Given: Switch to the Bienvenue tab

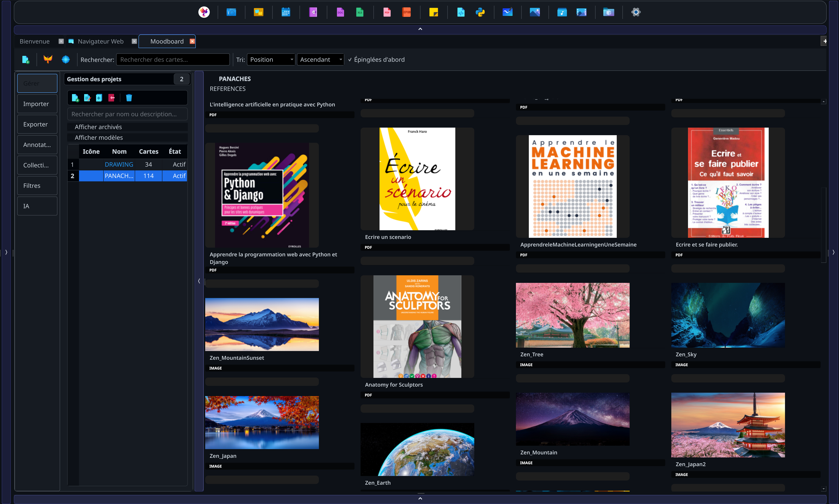Looking at the screenshot, I should (x=35, y=41).
